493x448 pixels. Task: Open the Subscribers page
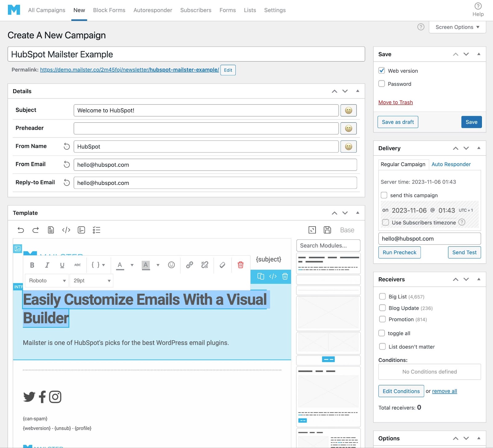[x=196, y=10]
